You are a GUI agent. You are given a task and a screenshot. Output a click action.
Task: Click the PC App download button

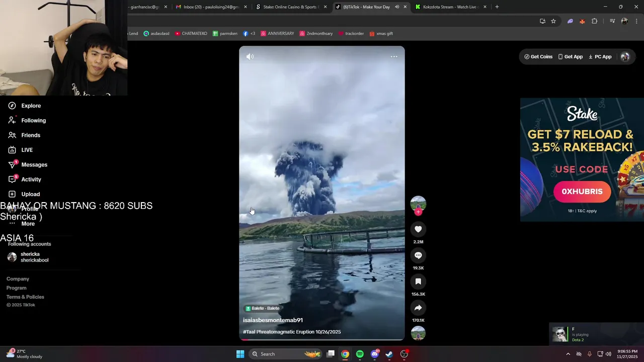point(600,57)
